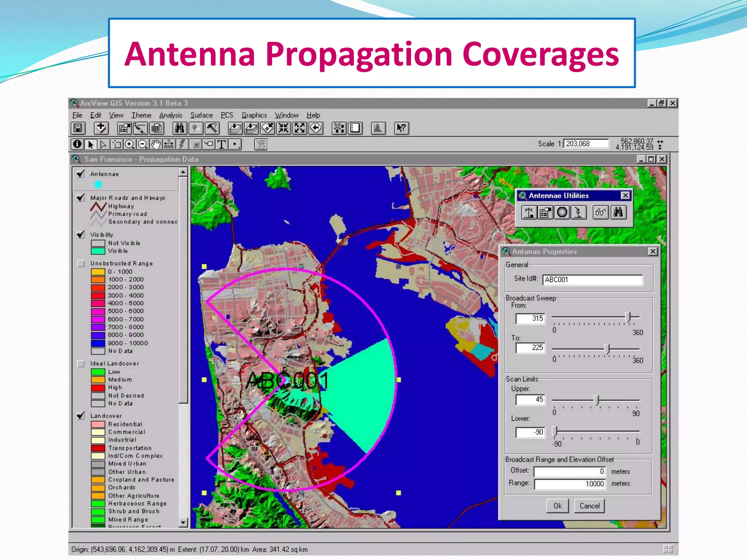Open the Theme menu
747x560 pixels.
pos(142,115)
